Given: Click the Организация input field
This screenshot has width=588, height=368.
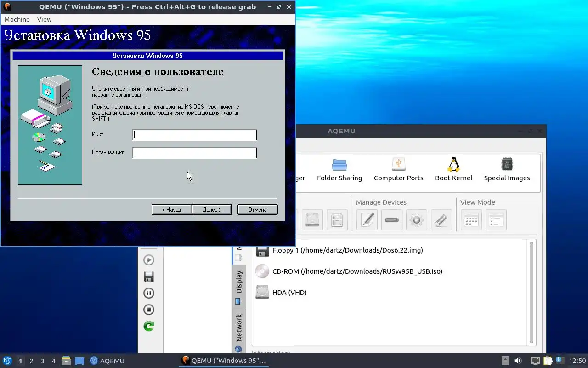Looking at the screenshot, I should click(194, 153).
